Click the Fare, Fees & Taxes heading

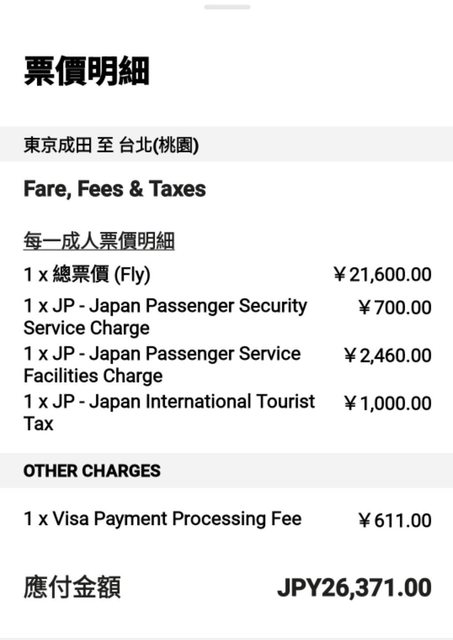pyautogui.click(x=115, y=189)
